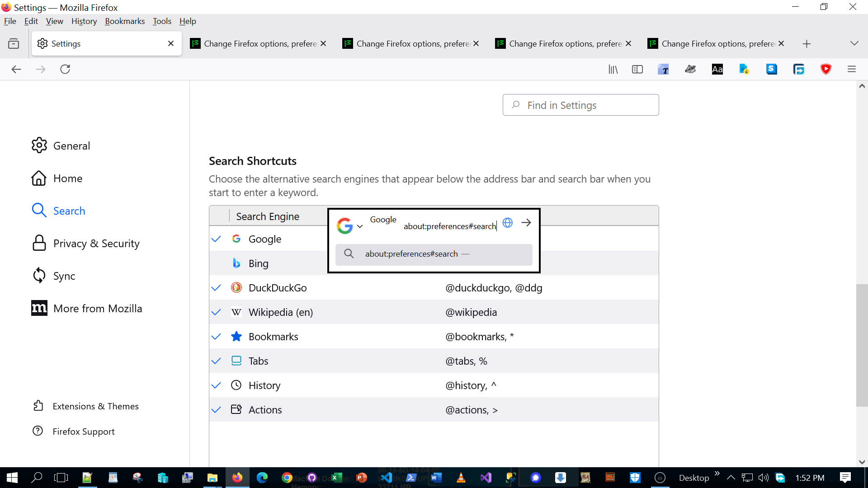
Task: Click the Find in Settings field
Action: [580, 105]
